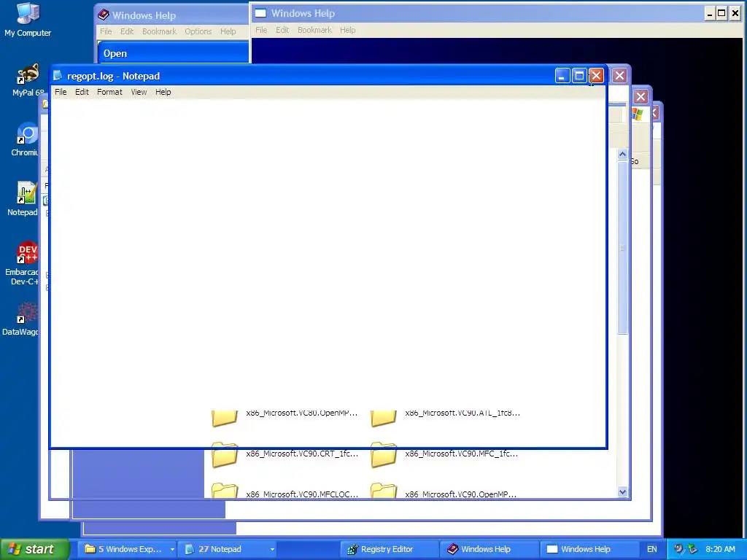Expand the Windows Explorer taskbar group arrow
Screen dimensions: 747x560
point(172,550)
